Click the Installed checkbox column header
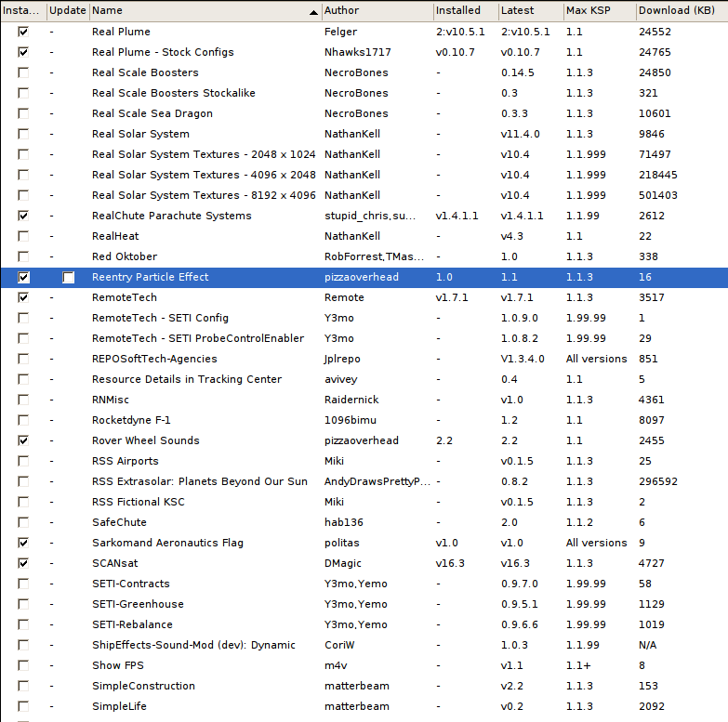The image size is (728, 722). click(x=22, y=10)
